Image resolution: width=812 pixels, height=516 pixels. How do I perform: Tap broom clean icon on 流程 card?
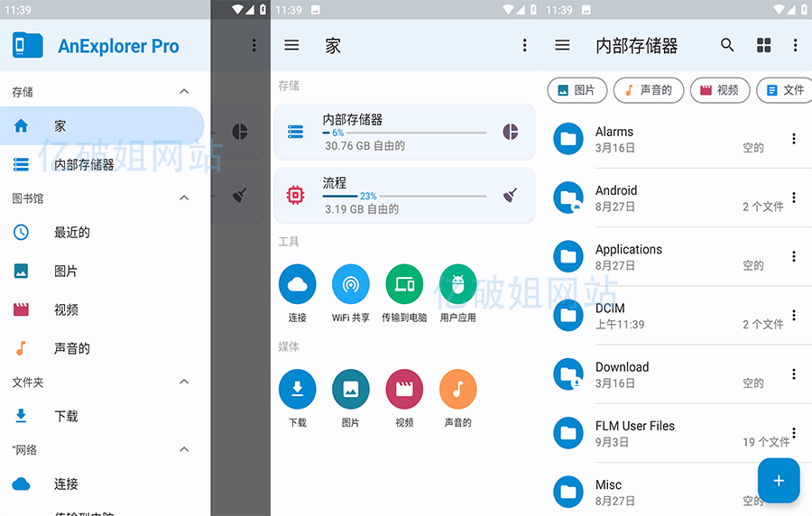pos(510,195)
